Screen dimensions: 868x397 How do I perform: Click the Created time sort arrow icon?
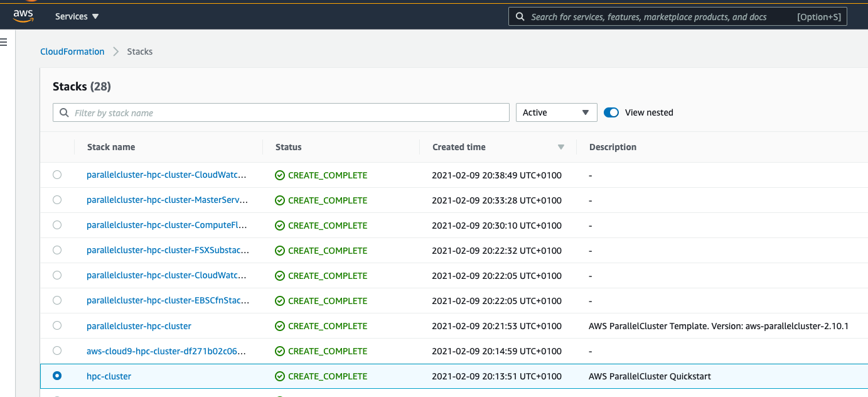[x=561, y=148]
